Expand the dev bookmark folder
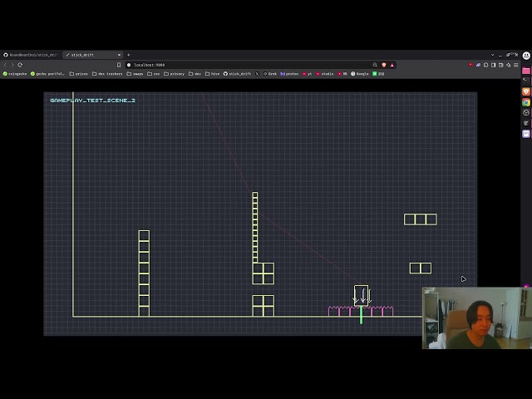The height and width of the screenshot is (399, 532). (195, 74)
